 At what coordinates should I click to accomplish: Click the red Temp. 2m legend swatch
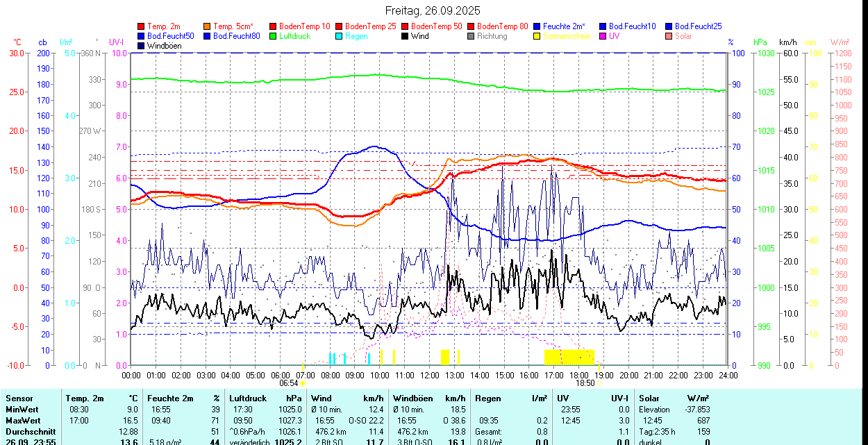[142, 26]
